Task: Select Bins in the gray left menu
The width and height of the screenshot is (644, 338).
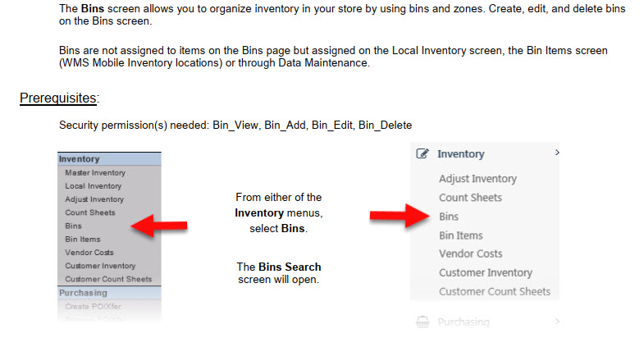Action: point(74,226)
